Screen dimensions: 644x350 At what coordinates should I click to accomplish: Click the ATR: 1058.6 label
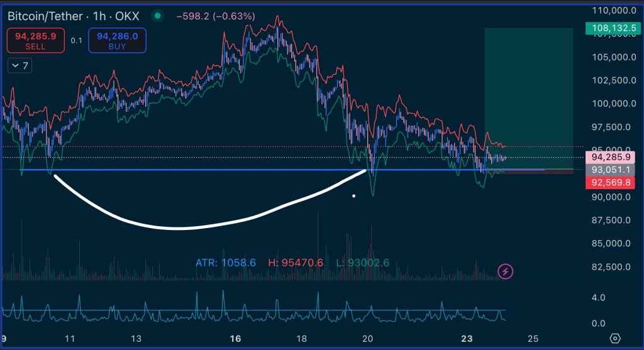pos(226,262)
